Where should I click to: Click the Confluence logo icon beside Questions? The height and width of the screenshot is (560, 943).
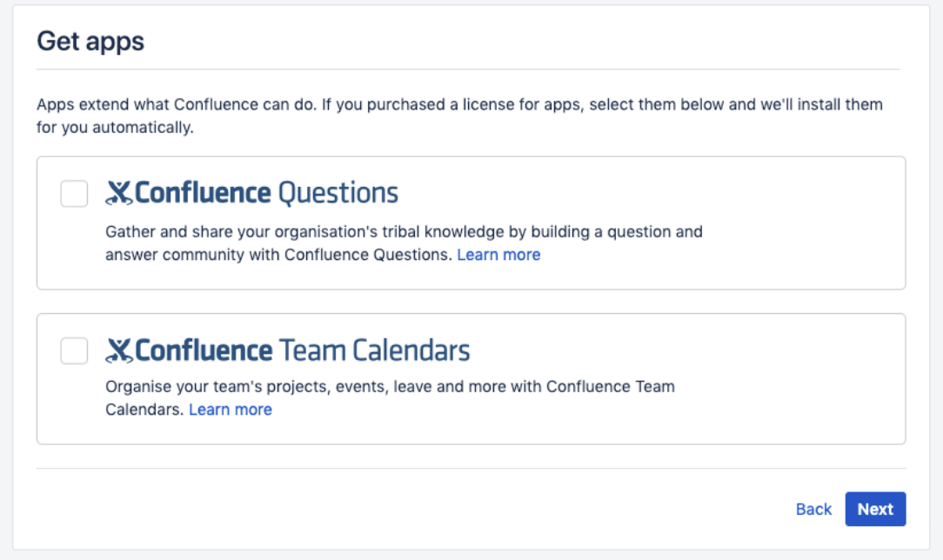pos(119,193)
